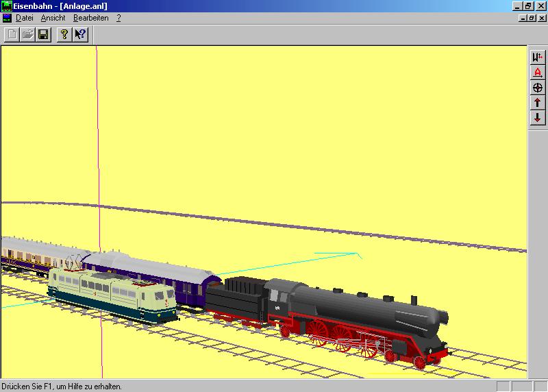548x392 pixels.
Task: Open the Ansicht menu
Action: (53, 18)
